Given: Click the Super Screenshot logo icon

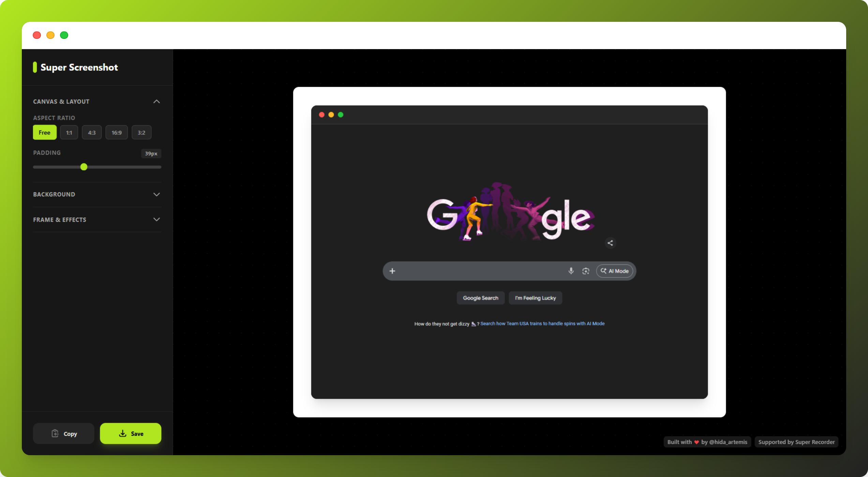Looking at the screenshot, I should click(35, 67).
